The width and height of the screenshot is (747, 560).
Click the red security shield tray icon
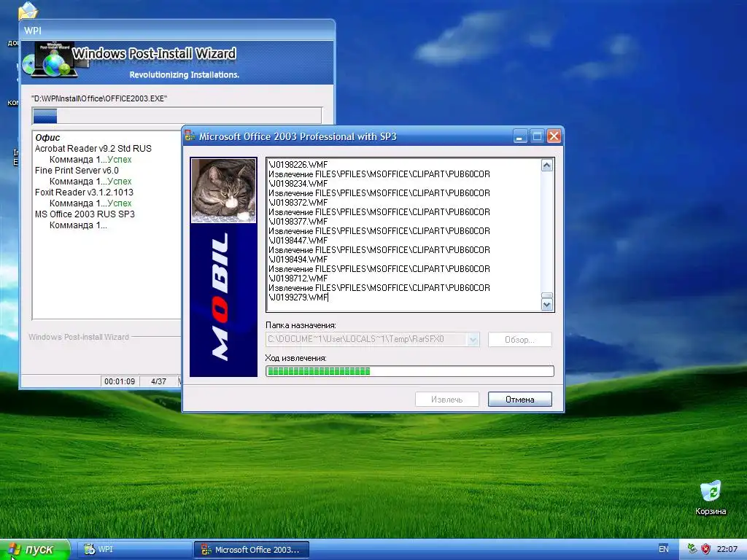[x=706, y=549]
